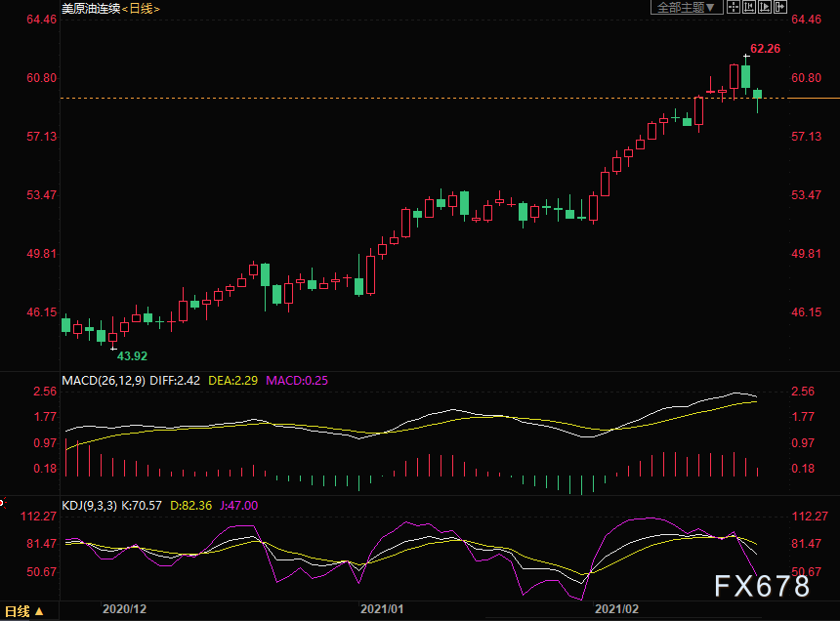Select the 43.92 low price marker
Image resolution: width=840 pixels, height=621 pixels.
pos(132,356)
